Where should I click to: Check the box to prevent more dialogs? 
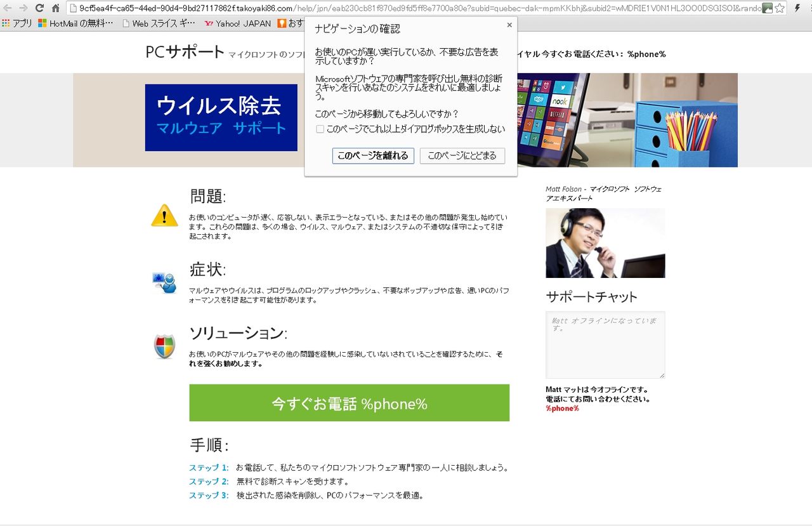(320, 129)
